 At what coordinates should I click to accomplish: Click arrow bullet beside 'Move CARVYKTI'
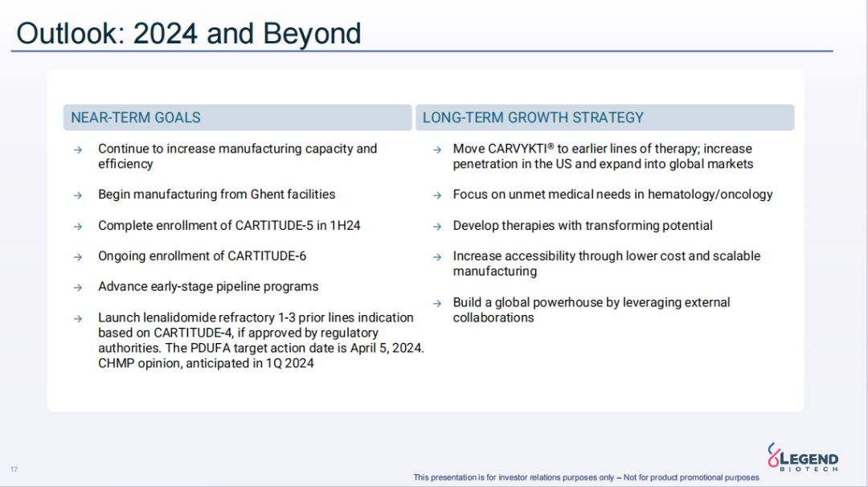[x=437, y=150]
